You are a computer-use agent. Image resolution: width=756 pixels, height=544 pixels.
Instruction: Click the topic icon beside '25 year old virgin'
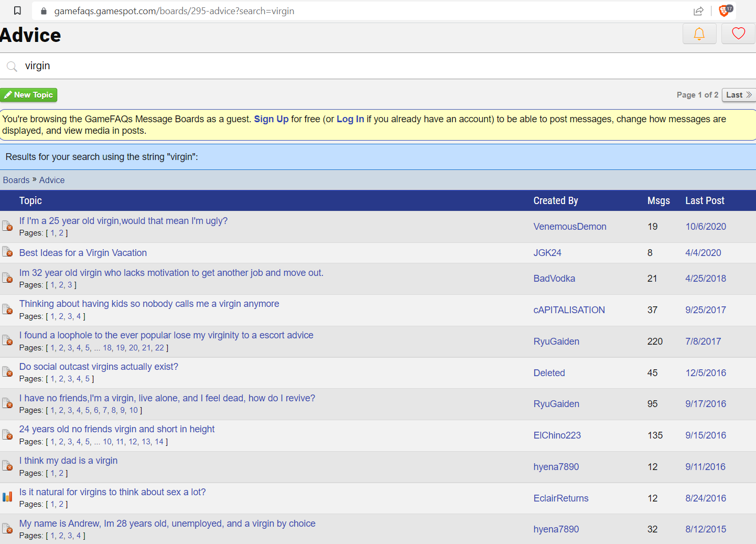7,226
